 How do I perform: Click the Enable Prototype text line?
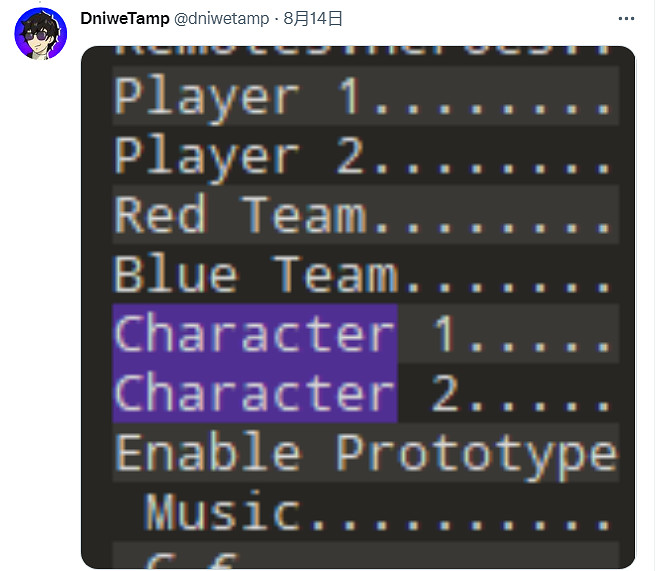365,453
